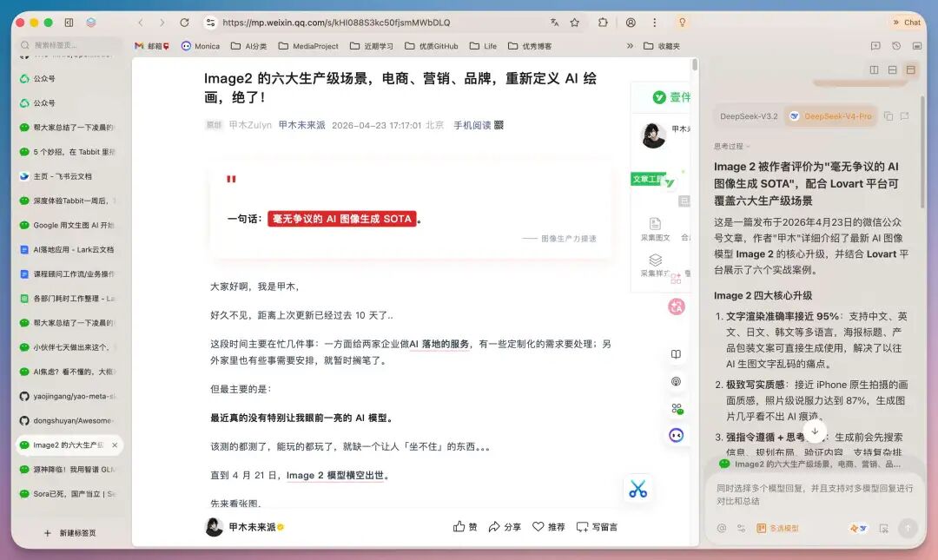Go forward with the browser forward arrow
The image size is (938, 560).
(x=162, y=23)
